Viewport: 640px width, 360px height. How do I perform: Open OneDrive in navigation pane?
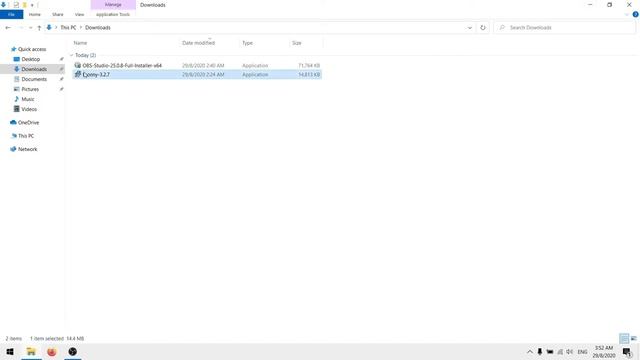pyautogui.click(x=28, y=122)
